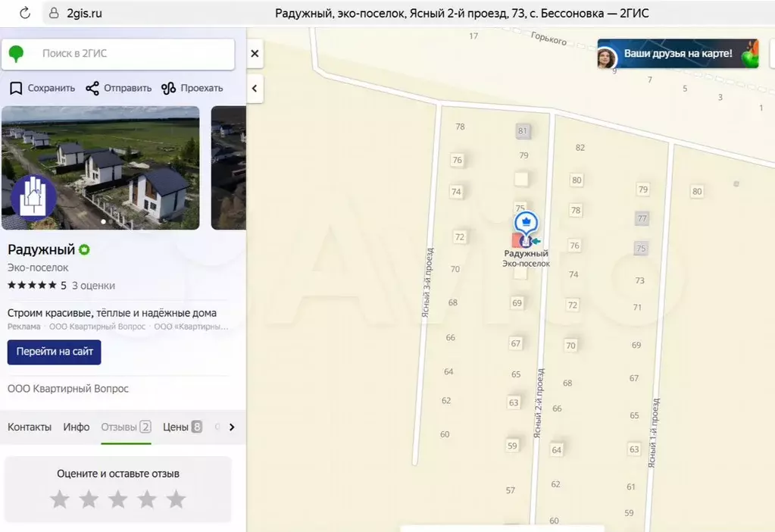Rate five stars in the review box
This screenshot has height=532, width=775.
tap(176, 499)
